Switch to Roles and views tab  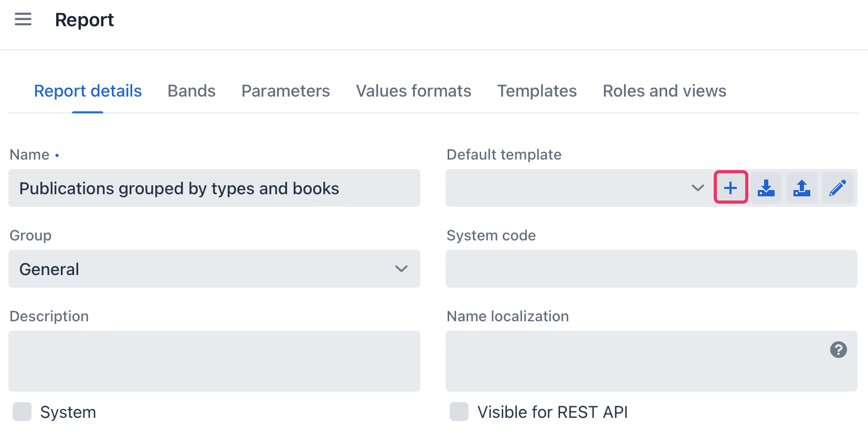tap(664, 91)
